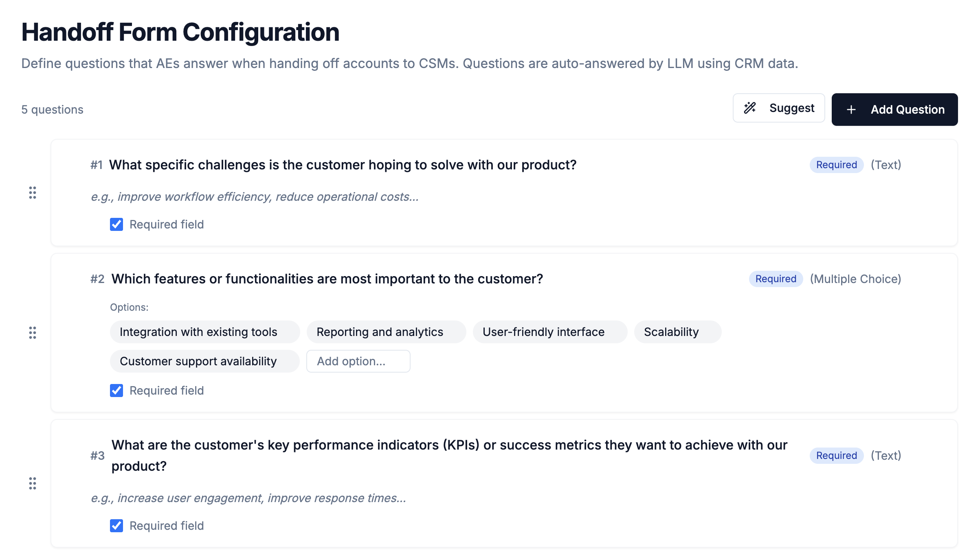Select the Scalability option chip
The height and width of the screenshot is (553, 980).
677,332
